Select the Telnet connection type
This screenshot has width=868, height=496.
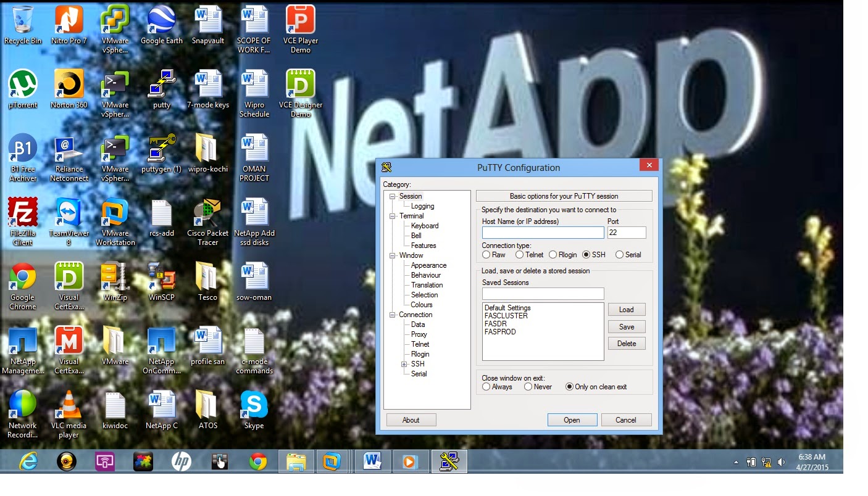tap(519, 254)
